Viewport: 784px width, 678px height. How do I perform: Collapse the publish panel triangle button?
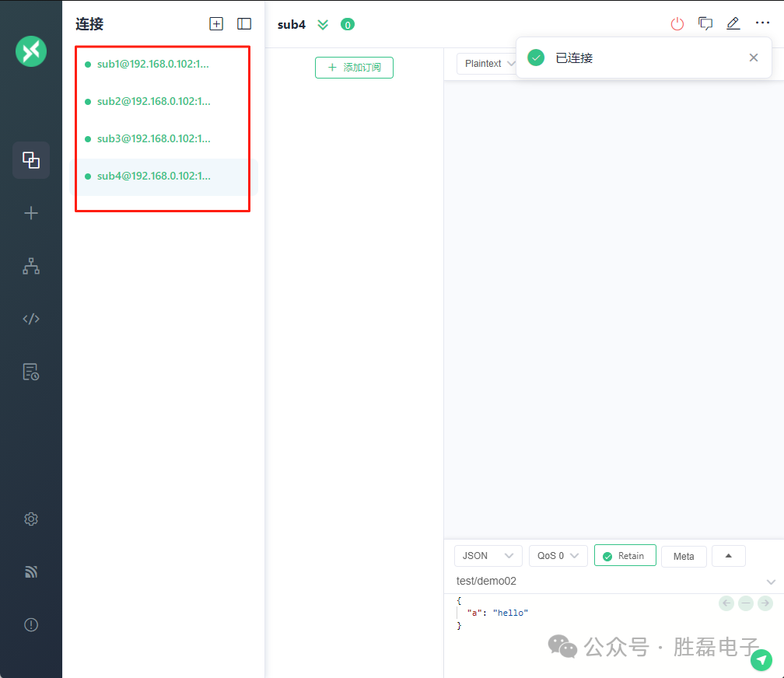pos(729,556)
